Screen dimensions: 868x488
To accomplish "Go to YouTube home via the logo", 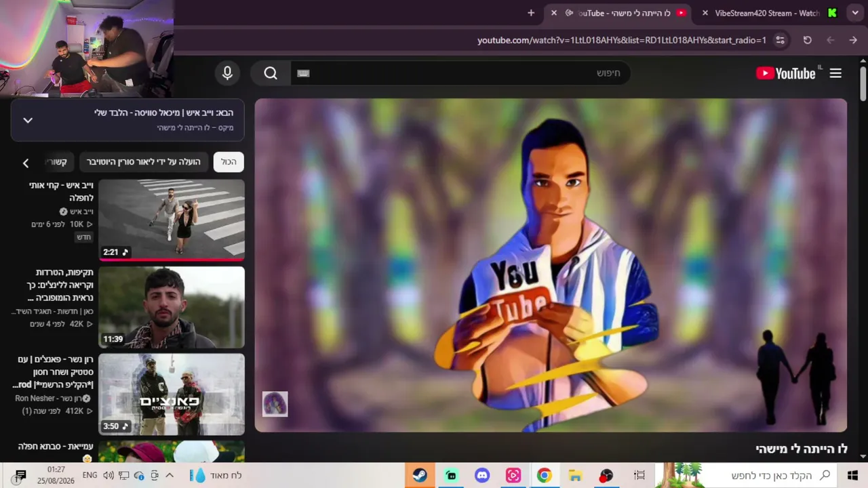I will click(786, 73).
